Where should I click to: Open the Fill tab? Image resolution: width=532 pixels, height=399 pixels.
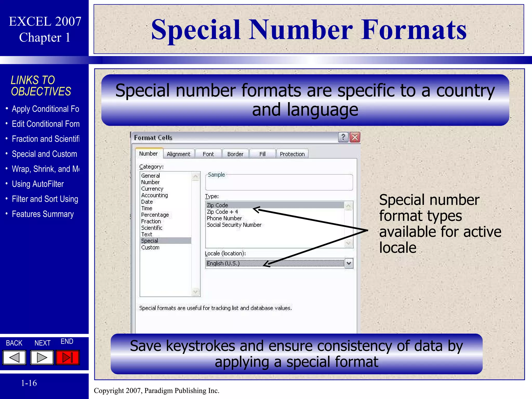click(262, 154)
